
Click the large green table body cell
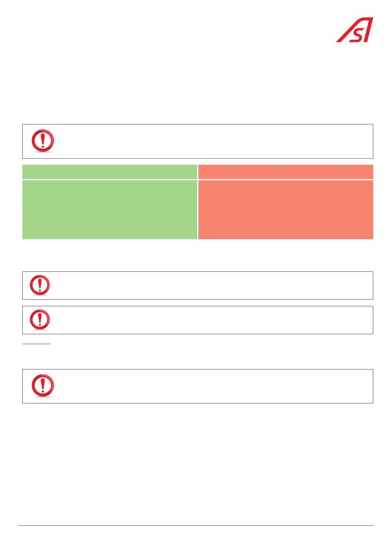point(110,209)
